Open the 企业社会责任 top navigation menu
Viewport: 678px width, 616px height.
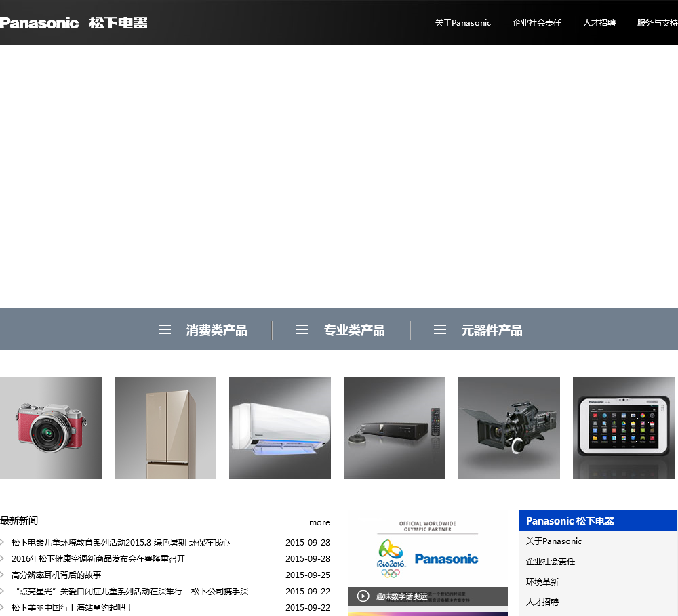pos(536,23)
